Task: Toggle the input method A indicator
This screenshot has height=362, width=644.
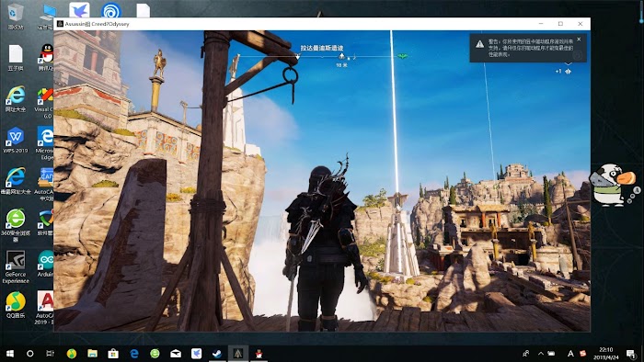Action: coord(570,354)
